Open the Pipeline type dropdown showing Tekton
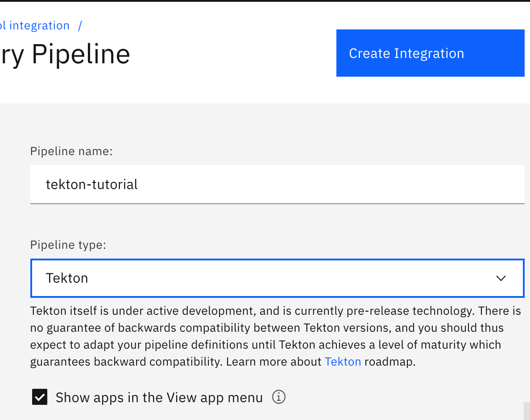 [x=277, y=278]
